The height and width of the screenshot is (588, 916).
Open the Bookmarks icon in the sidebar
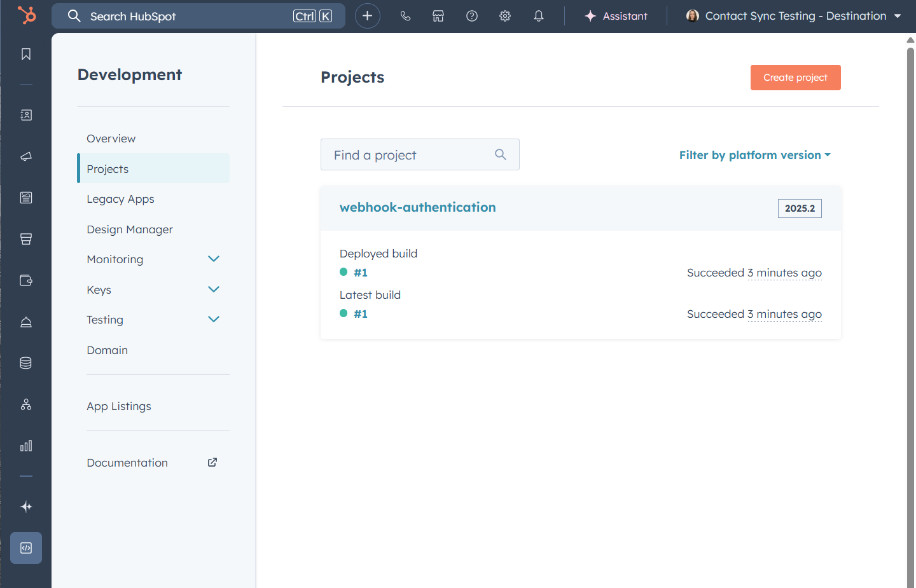[25, 54]
